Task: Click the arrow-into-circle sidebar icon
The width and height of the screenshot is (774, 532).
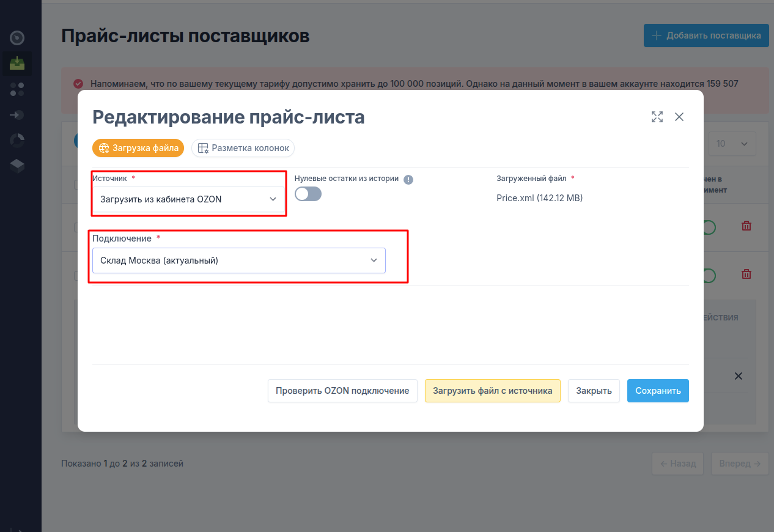Action: click(x=18, y=115)
